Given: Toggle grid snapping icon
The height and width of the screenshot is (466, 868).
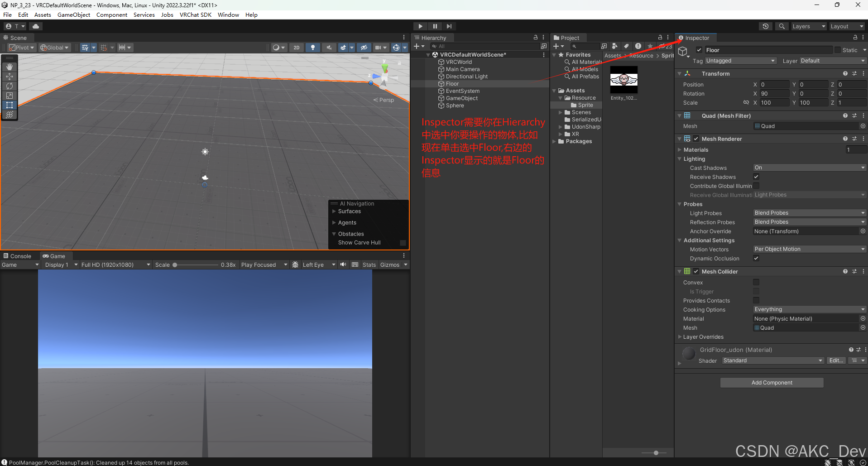Looking at the screenshot, I should click(x=104, y=48).
